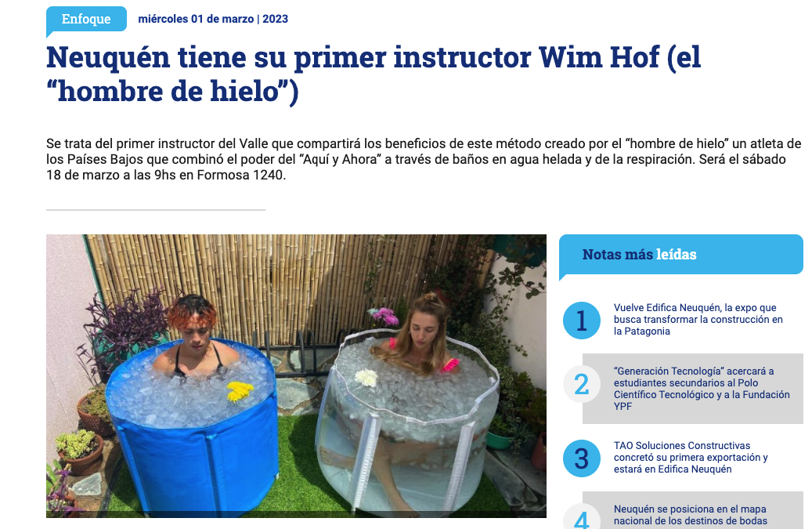Image resolution: width=812 pixels, height=529 pixels.
Task: Click the article date miércoles 01 de marzo
Action: click(x=196, y=19)
